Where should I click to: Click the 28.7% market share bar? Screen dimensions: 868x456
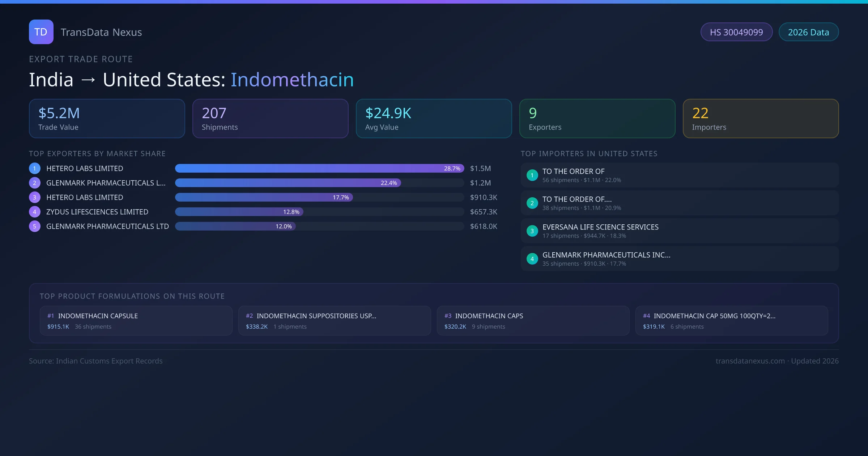click(319, 168)
